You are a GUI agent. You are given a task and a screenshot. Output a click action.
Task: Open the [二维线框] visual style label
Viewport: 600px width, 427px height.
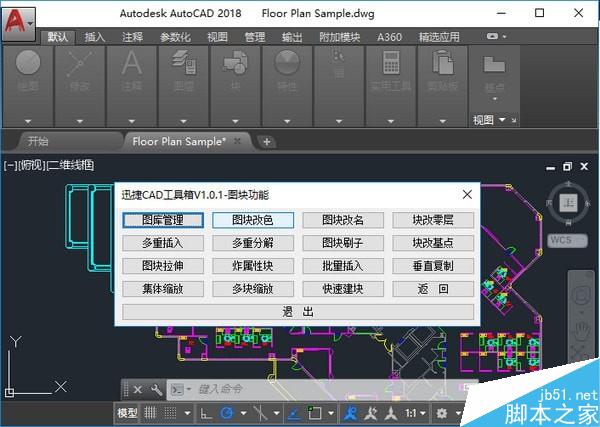click(70, 165)
